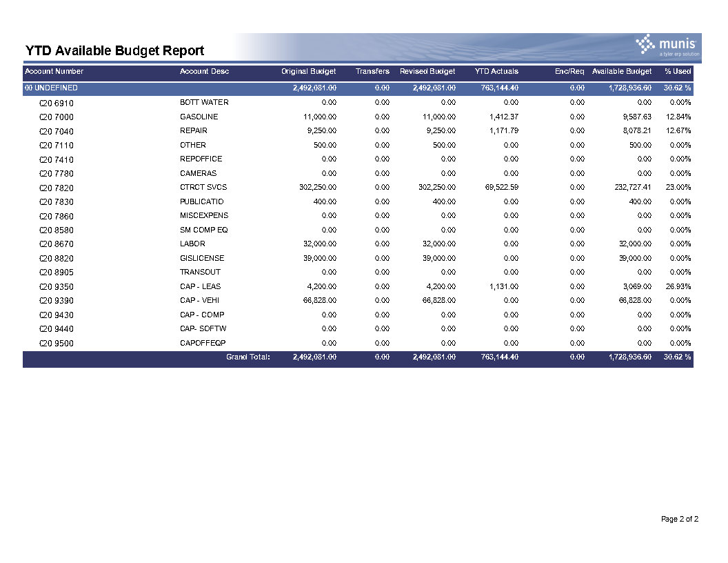This screenshot has height=563, width=728.
Task: Select account C20 6910 BOTT WATER
Action: coord(358,103)
